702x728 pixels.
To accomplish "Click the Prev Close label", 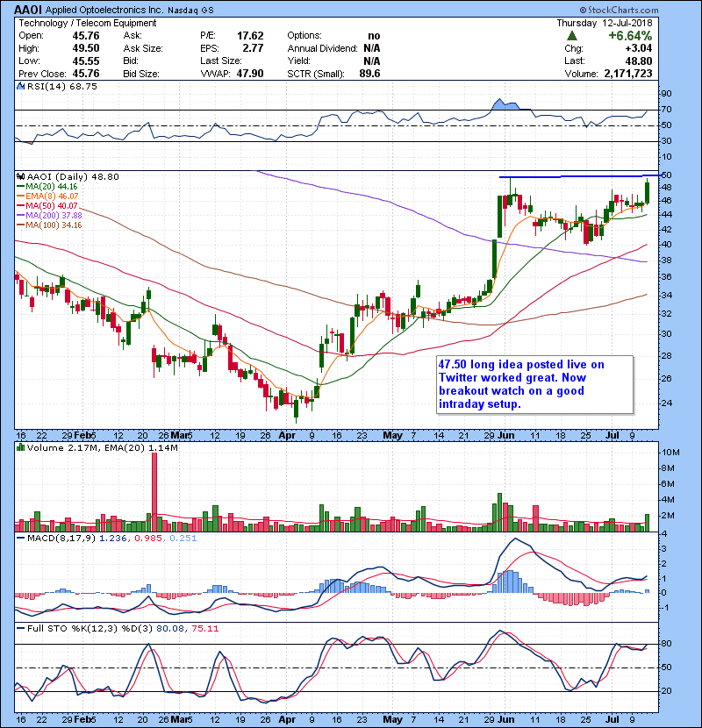I will click(42, 74).
